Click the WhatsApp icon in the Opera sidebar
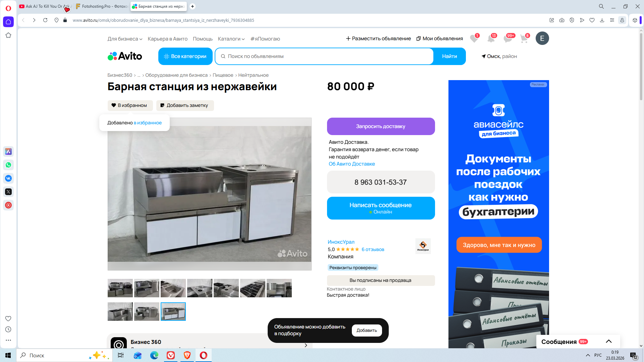This screenshot has width=644, height=362. (8, 165)
